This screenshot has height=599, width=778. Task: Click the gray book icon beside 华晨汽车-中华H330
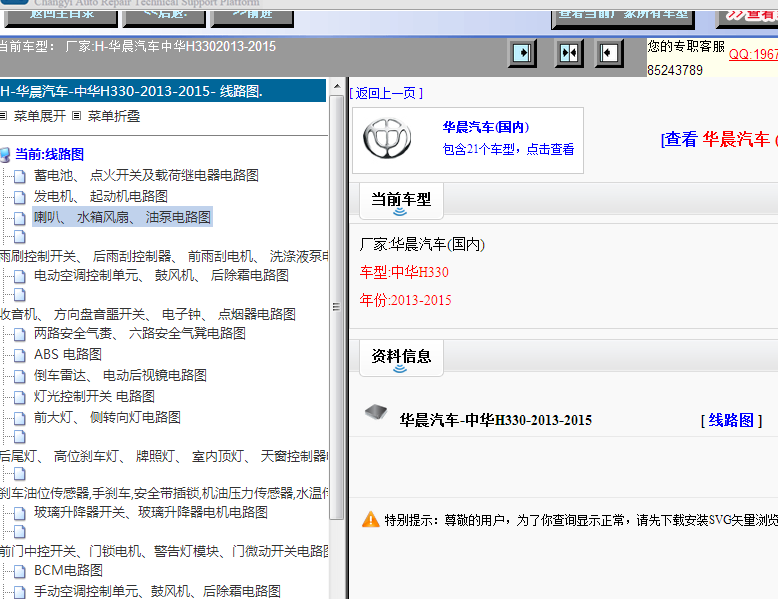point(376,412)
